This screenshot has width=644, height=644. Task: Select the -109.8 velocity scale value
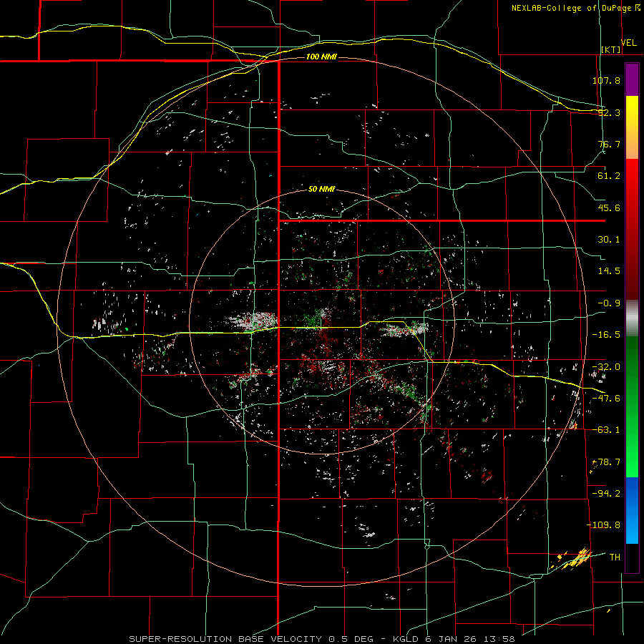pos(603,525)
